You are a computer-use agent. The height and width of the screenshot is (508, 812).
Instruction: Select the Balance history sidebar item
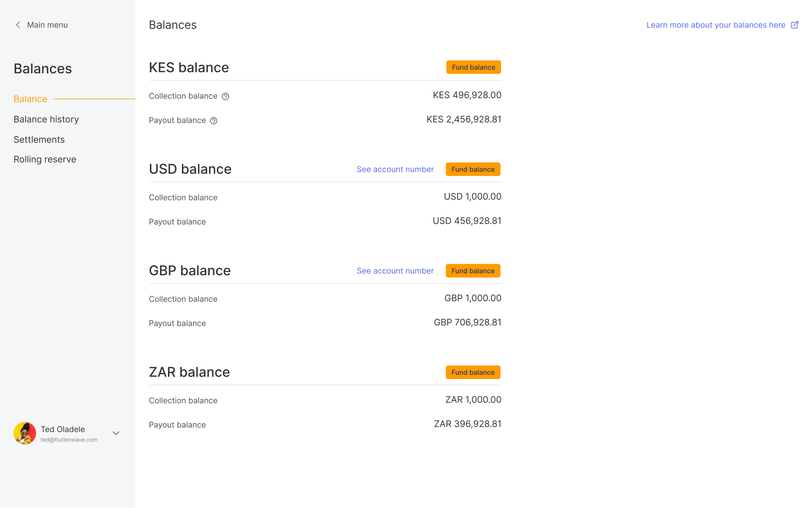46,119
